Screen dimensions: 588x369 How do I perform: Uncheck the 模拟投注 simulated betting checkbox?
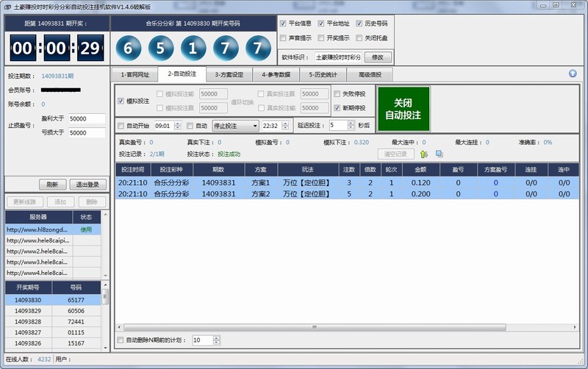(121, 101)
